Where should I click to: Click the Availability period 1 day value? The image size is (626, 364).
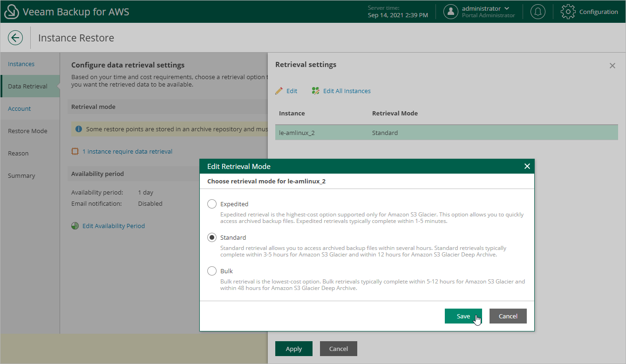[146, 192]
